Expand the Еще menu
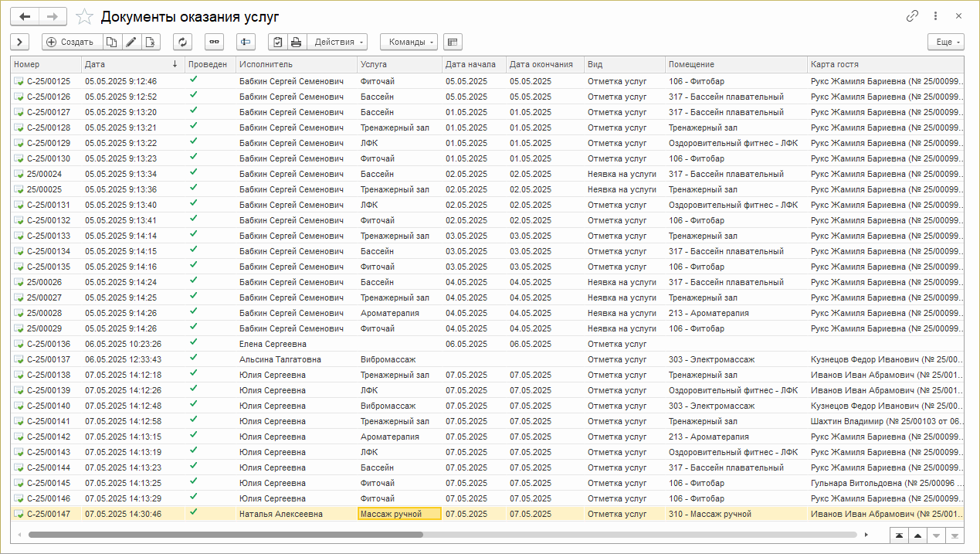 [x=946, y=42]
